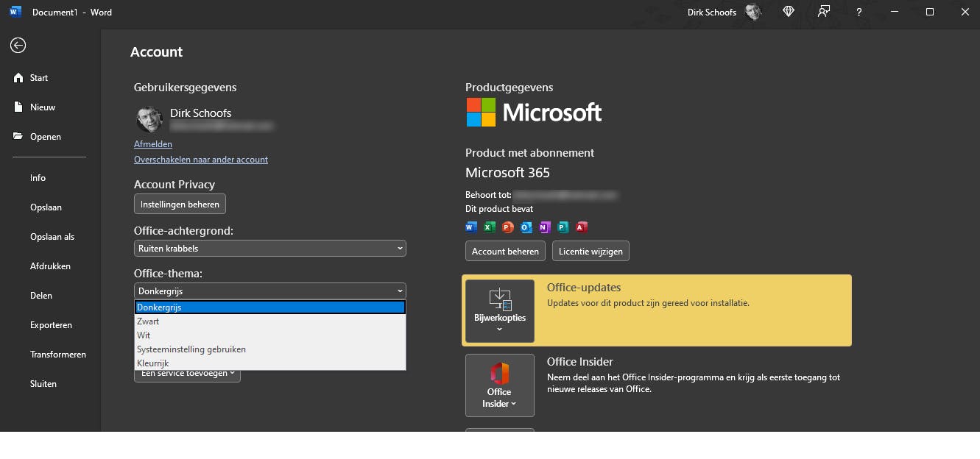The width and height of the screenshot is (980, 459).
Task: Click the Afmelden link
Action: pos(153,144)
